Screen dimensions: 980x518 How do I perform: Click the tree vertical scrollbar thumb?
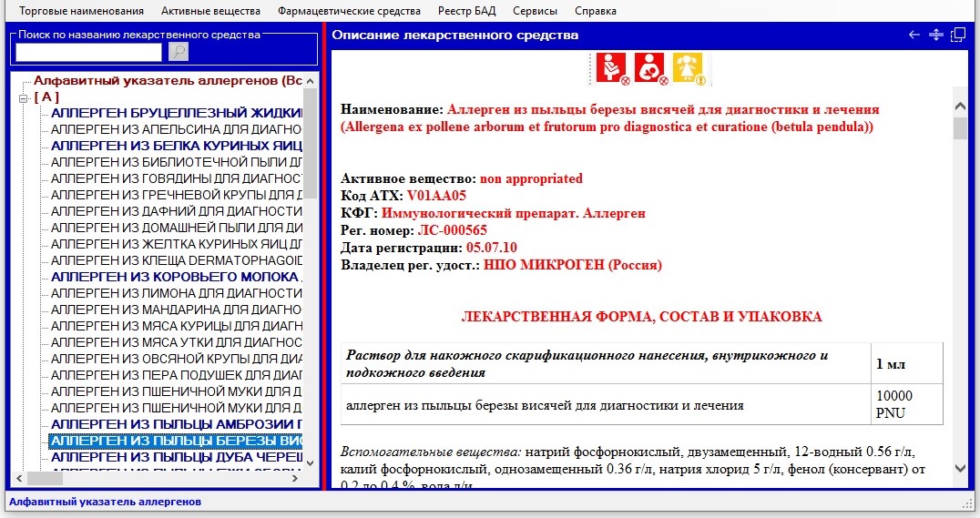pyautogui.click(x=311, y=143)
